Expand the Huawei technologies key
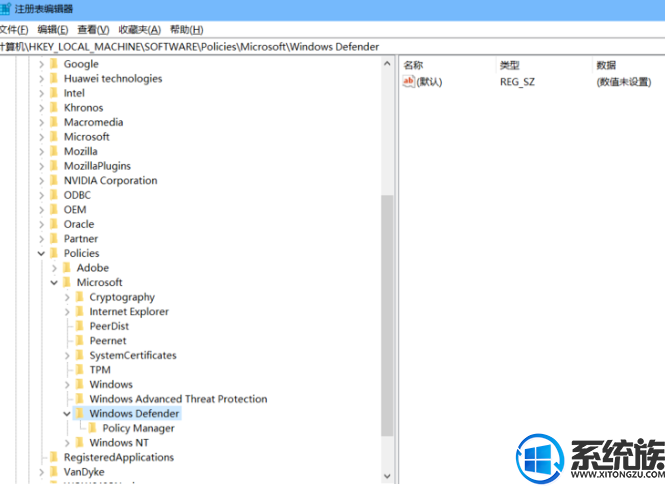The height and width of the screenshot is (487, 665). coord(41,79)
